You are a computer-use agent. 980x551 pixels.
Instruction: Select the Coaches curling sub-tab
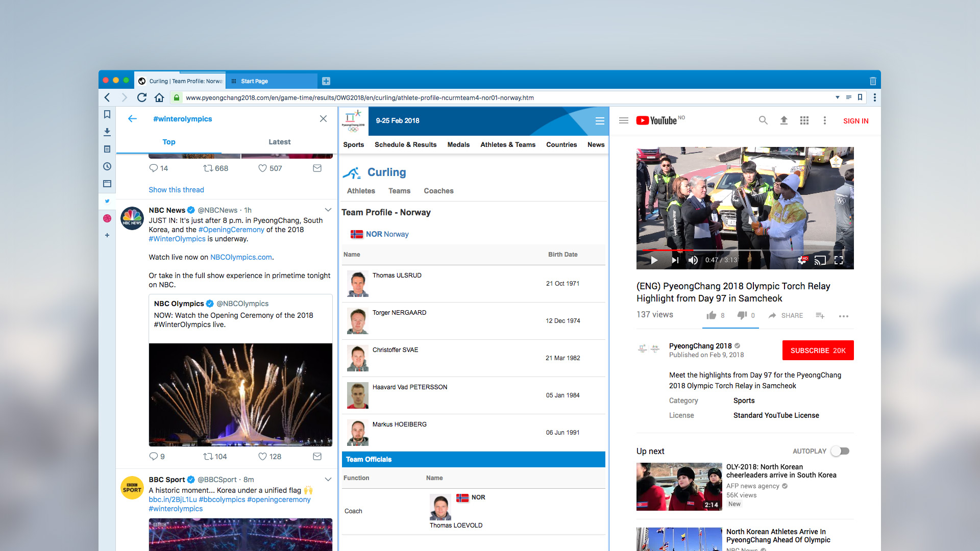438,191
